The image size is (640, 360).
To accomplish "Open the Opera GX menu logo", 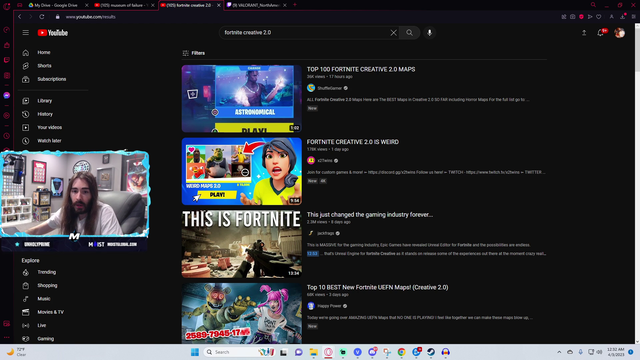I will [7, 7].
